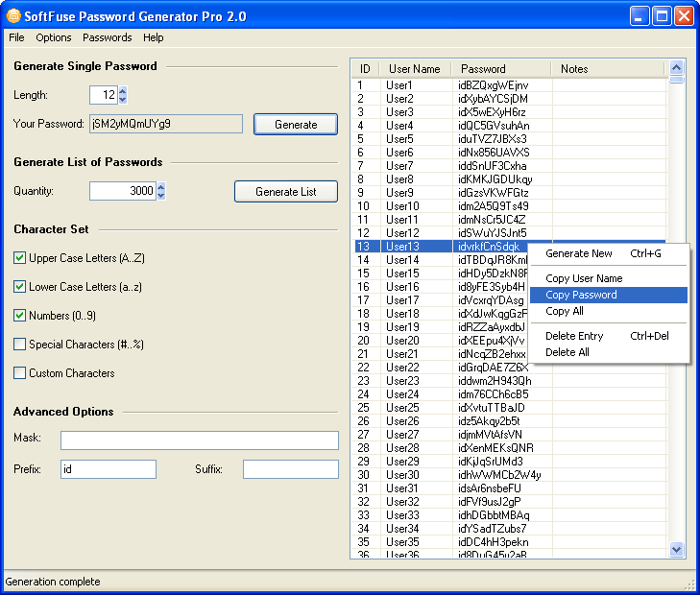Choose Copy Password from context menu
The width and height of the screenshot is (700, 595).
608,295
